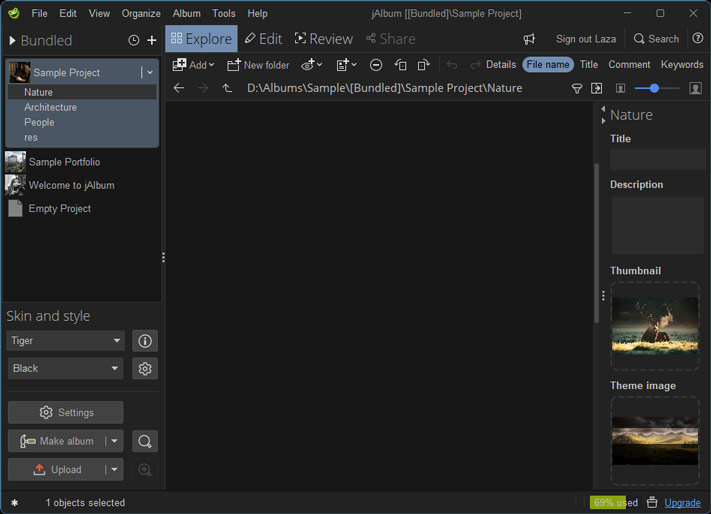This screenshot has height=514, width=711.
Task: Click the Title input field
Action: pos(657,160)
